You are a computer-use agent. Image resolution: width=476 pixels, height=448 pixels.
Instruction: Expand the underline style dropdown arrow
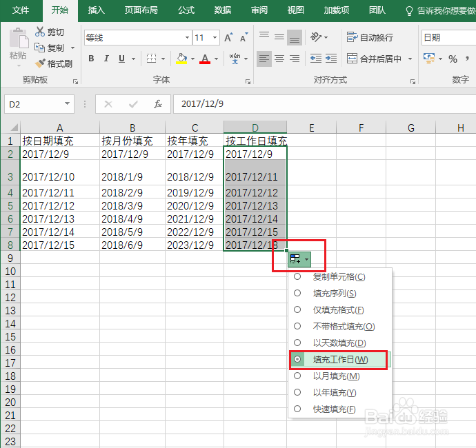tap(133, 59)
